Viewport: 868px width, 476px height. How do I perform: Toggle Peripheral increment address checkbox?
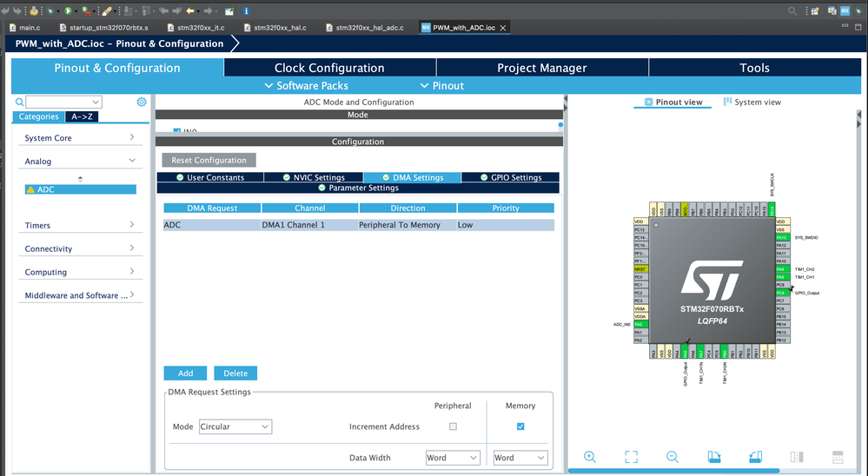453,426
